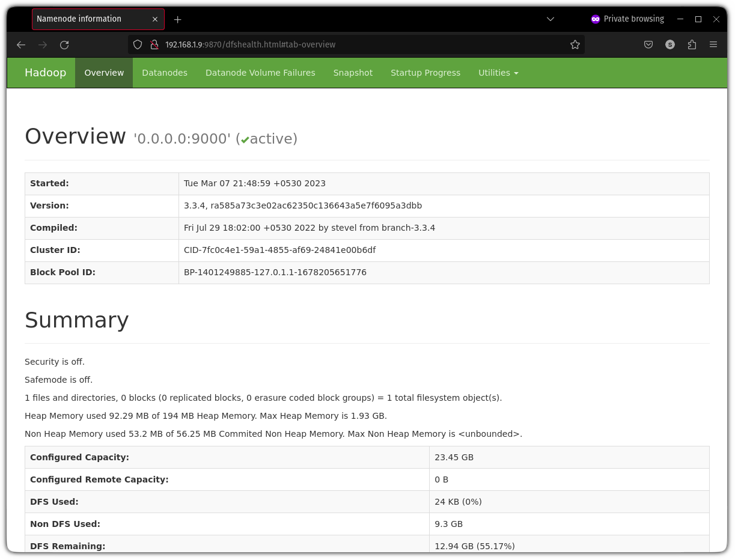Click the green active status checkmark
This screenshot has height=560, width=735.
(x=245, y=139)
